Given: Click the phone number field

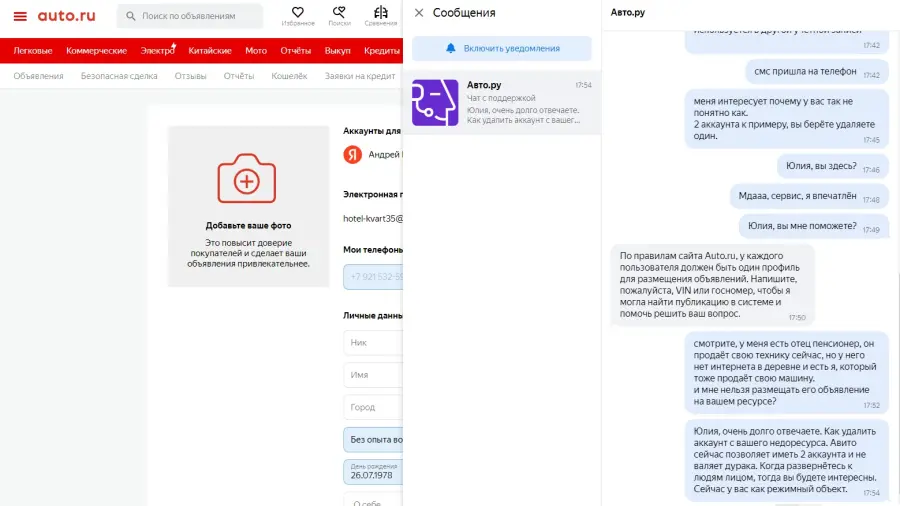Looking at the screenshot, I should [x=373, y=277].
